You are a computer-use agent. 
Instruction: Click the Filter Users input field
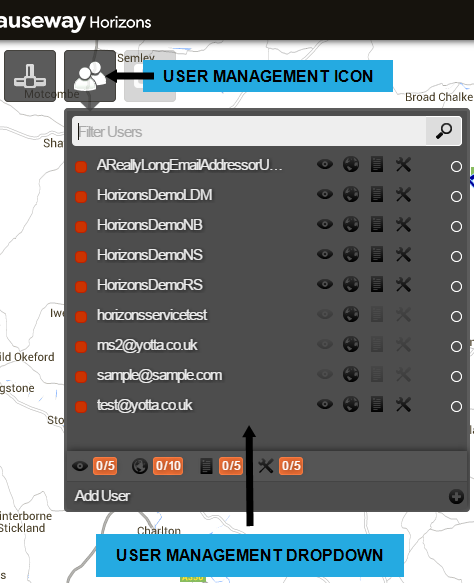249,131
